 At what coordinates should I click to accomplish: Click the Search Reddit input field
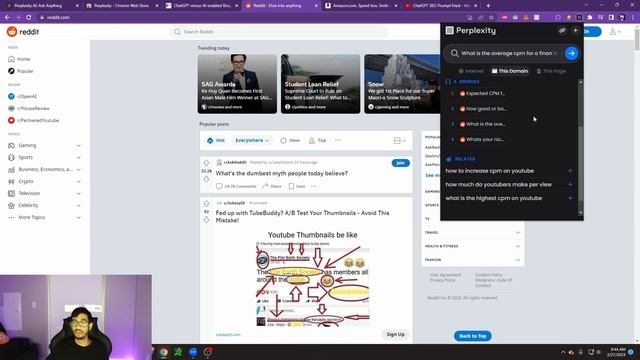279,32
